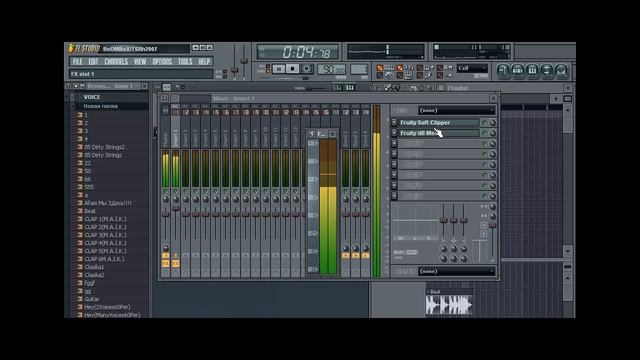This screenshot has height=360, width=640.
Task: Click the playlist vertical scrollbar down arrow
Action: coord(567,251)
